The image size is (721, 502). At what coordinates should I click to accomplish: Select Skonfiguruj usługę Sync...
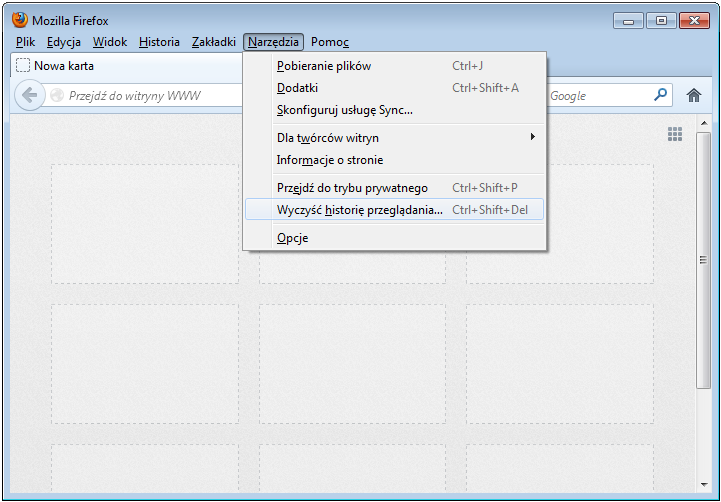click(395, 110)
